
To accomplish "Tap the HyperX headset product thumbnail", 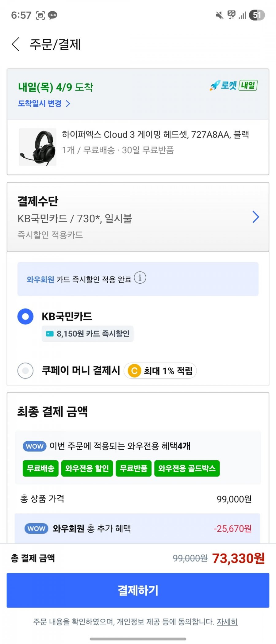I will click(x=38, y=147).
